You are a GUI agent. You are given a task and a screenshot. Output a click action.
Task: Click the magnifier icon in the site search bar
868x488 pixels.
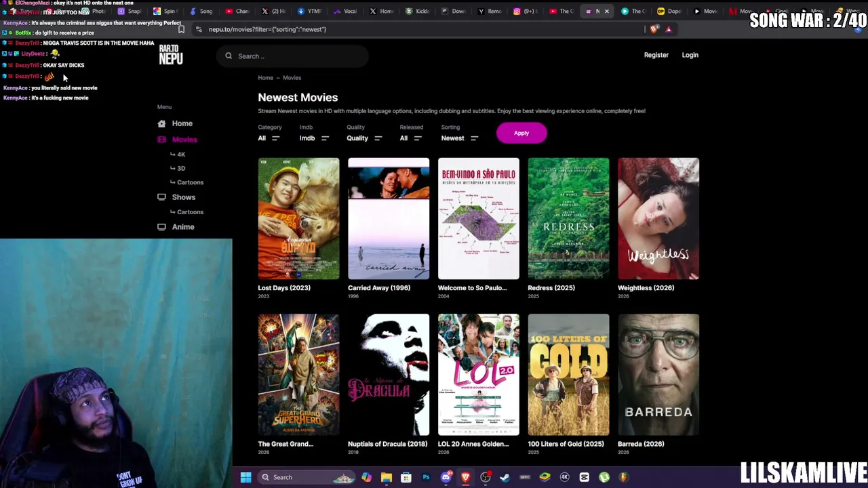tap(229, 56)
